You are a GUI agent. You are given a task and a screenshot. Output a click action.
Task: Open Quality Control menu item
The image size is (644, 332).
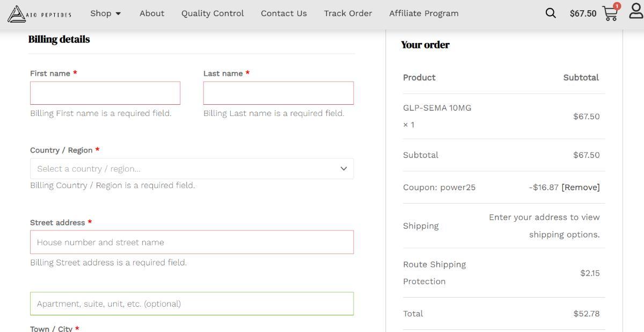[213, 13]
